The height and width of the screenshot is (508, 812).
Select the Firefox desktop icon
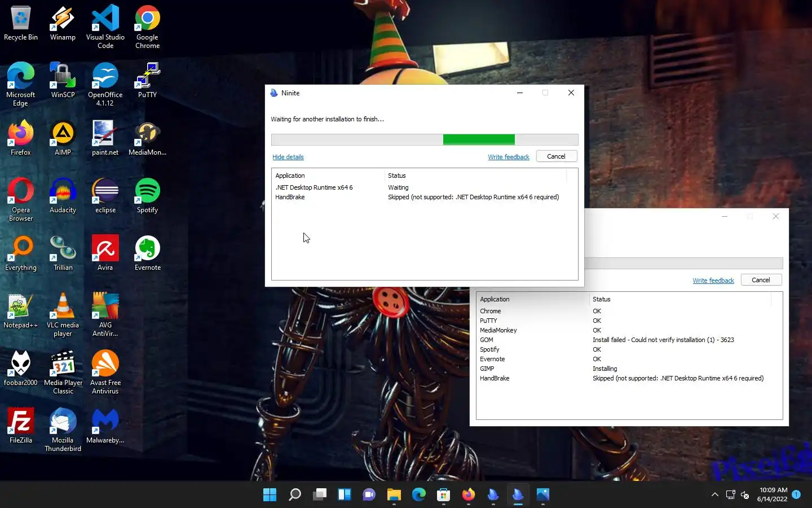click(x=21, y=138)
